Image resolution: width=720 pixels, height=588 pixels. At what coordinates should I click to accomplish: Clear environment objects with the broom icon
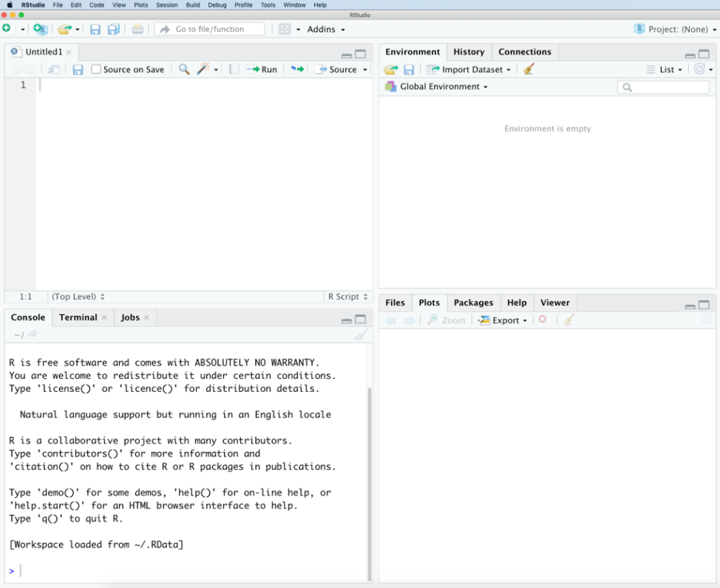click(529, 69)
